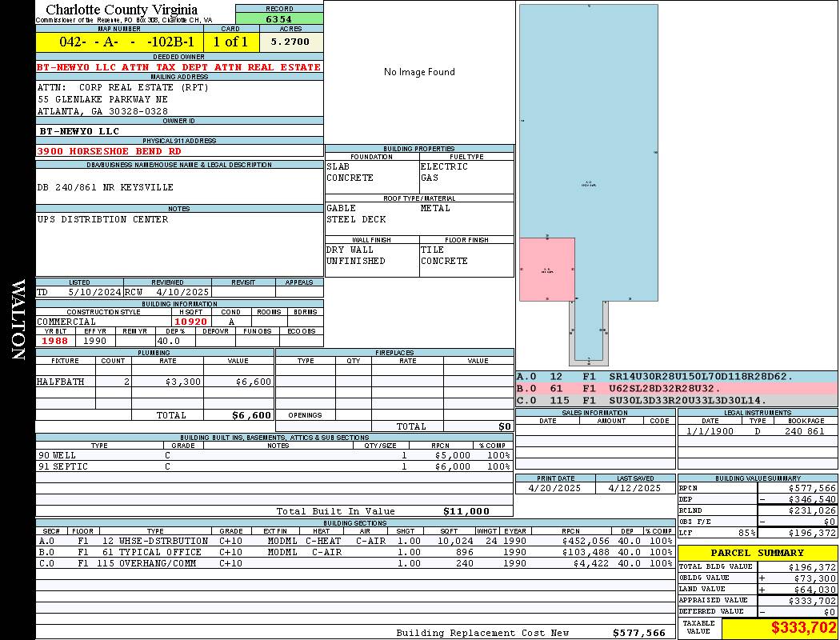Image resolution: width=840 pixels, height=640 pixels.
Task: Click the 'No Image Found' photo placeholder
Action: [419, 72]
